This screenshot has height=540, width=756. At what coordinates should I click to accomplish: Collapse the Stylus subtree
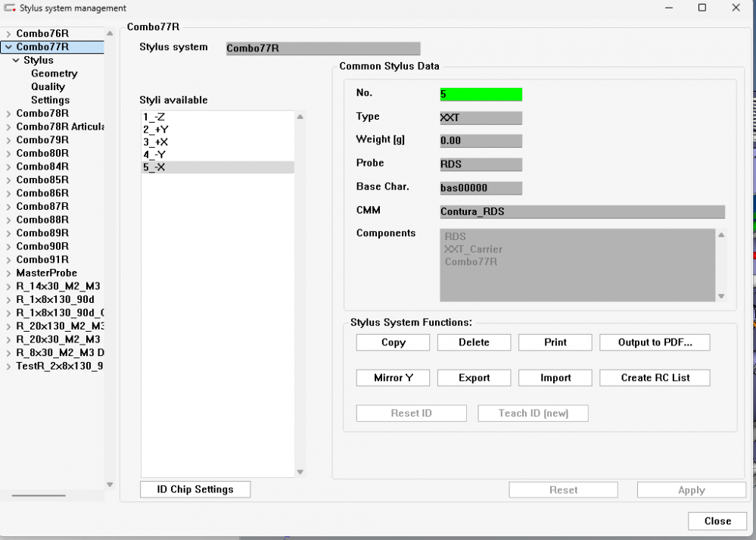(x=17, y=60)
